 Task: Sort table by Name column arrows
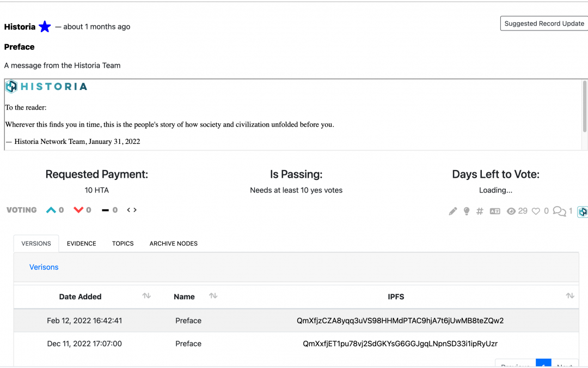click(x=213, y=296)
